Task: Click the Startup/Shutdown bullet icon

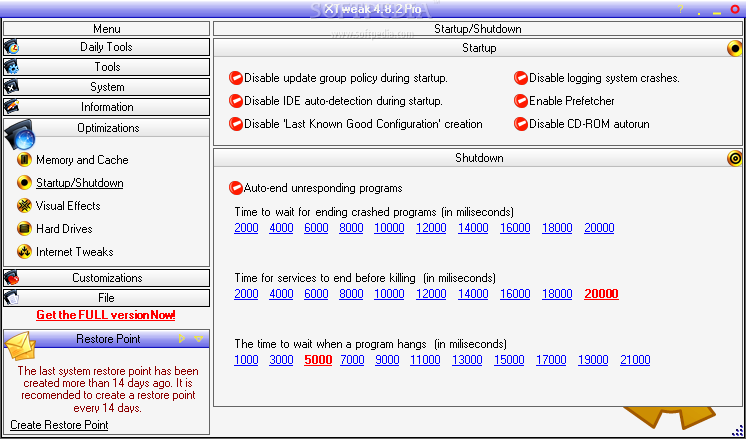Action: 24,183
